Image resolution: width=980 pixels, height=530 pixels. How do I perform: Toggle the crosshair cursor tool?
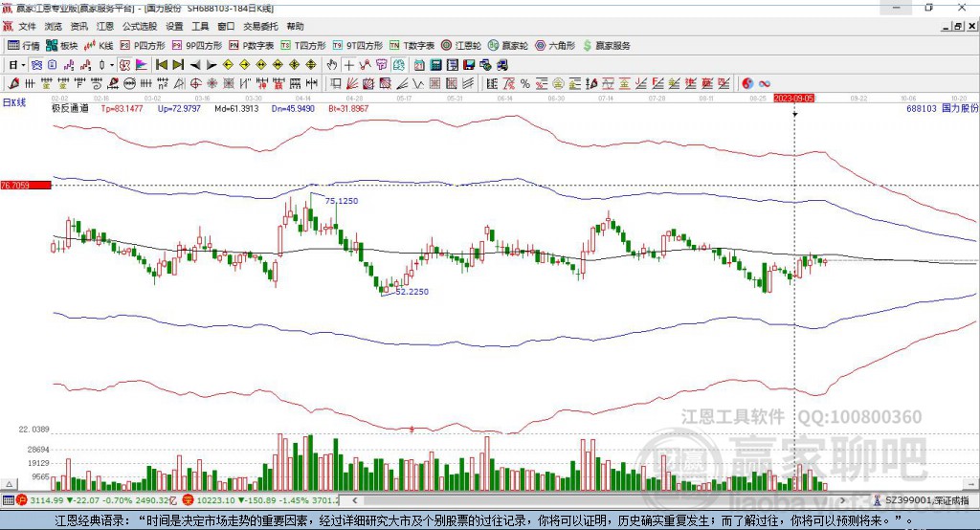coord(348,65)
